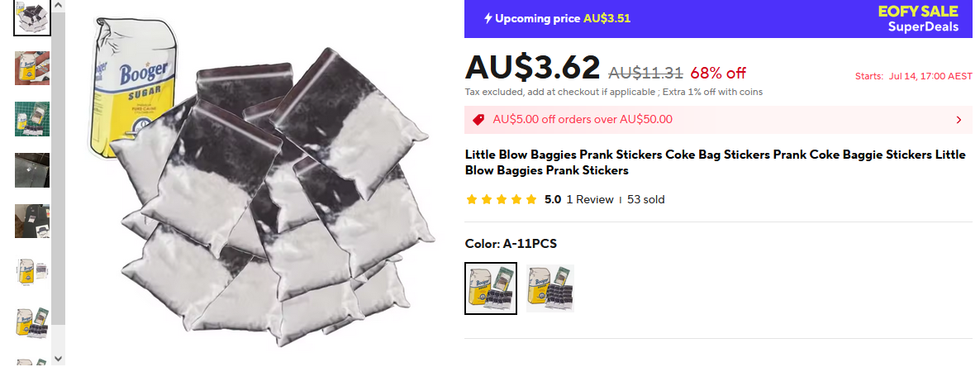View the third thumbnail with green cutting mat
Screen dimensions: 980x386
coord(32,119)
